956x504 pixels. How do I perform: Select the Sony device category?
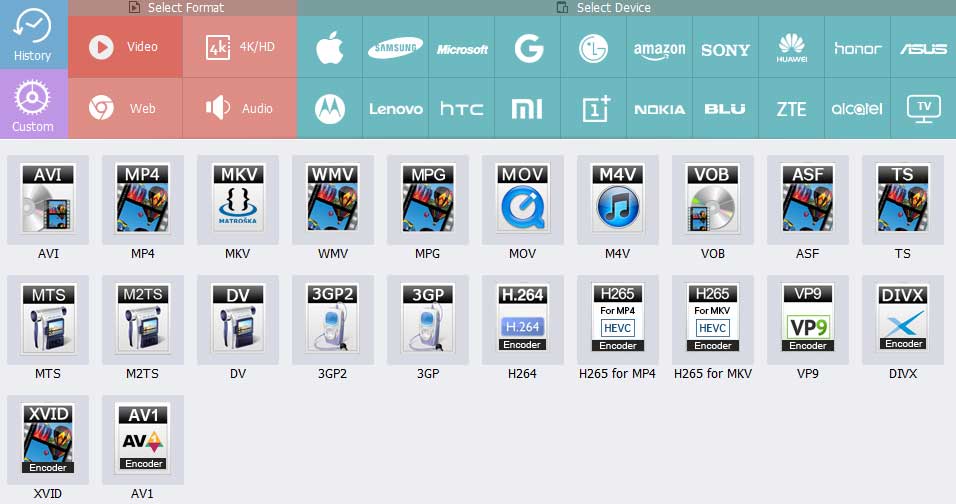point(726,48)
